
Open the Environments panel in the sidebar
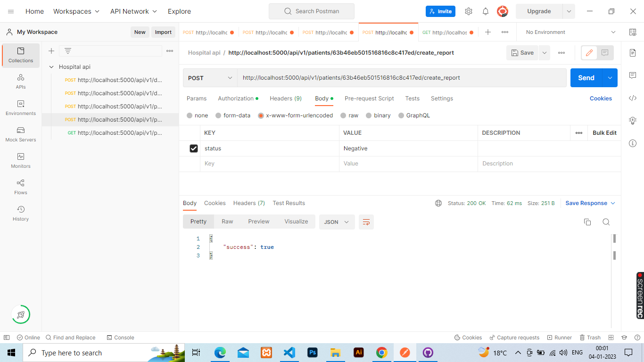point(20,108)
